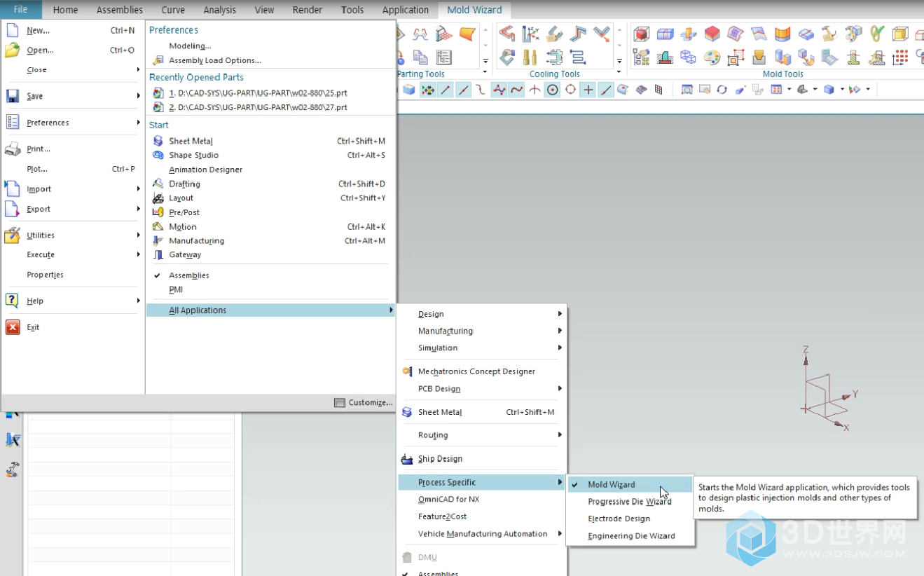924x576 pixels.
Task: Click the yellow cooling fittings icon
Action: pyautogui.click(x=531, y=57)
